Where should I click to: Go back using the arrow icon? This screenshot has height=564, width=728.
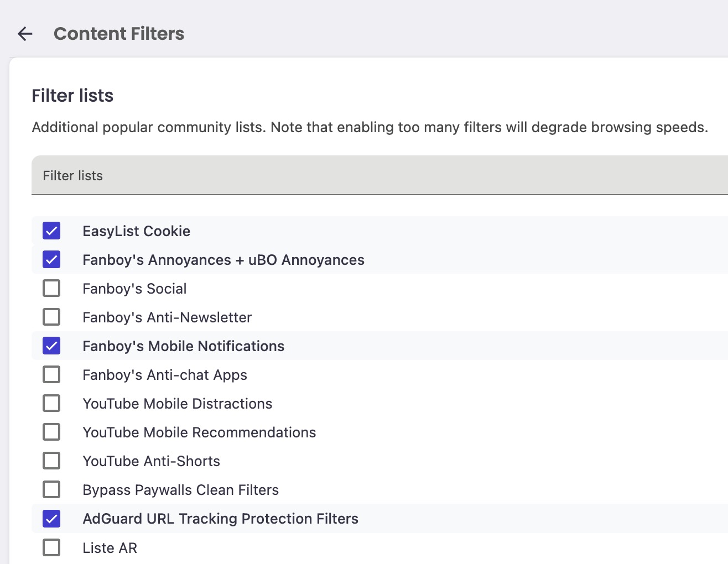tap(25, 34)
